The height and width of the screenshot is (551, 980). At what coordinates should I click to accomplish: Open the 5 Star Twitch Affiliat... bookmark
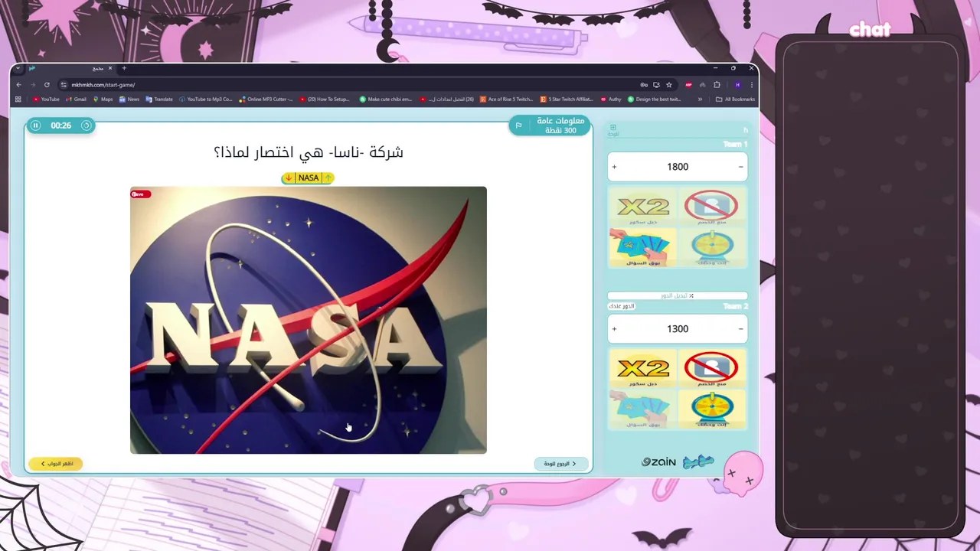pyautogui.click(x=567, y=99)
